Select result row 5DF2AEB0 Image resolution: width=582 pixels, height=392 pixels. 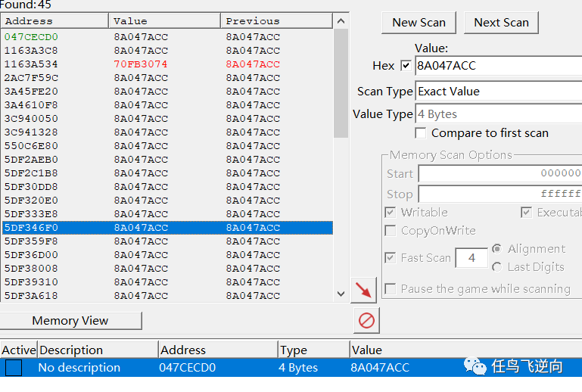click(167, 159)
